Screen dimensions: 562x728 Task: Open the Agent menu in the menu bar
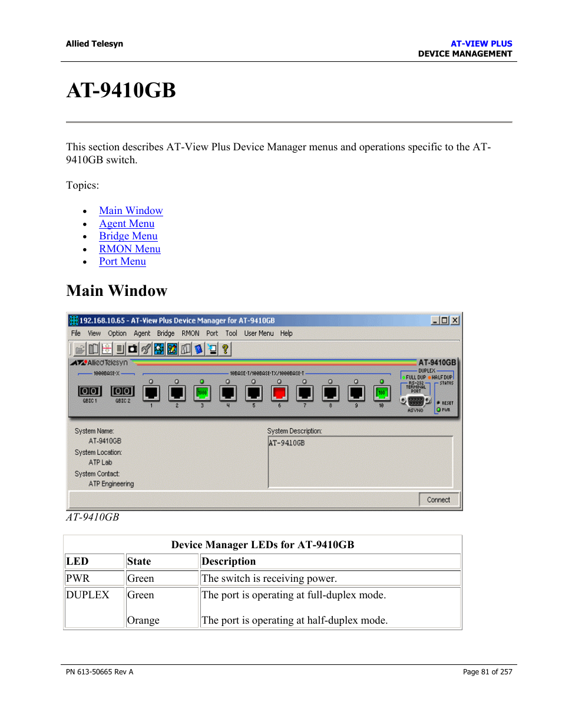pos(142,334)
